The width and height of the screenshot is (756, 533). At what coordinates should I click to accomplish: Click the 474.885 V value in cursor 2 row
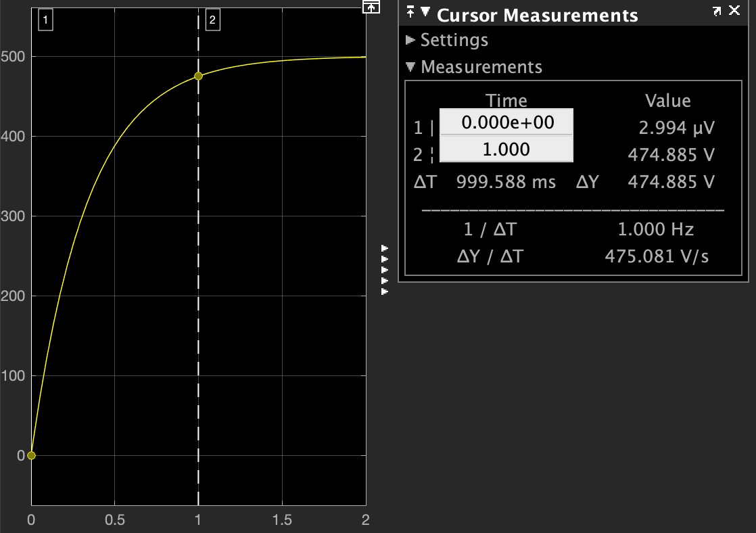(x=671, y=155)
